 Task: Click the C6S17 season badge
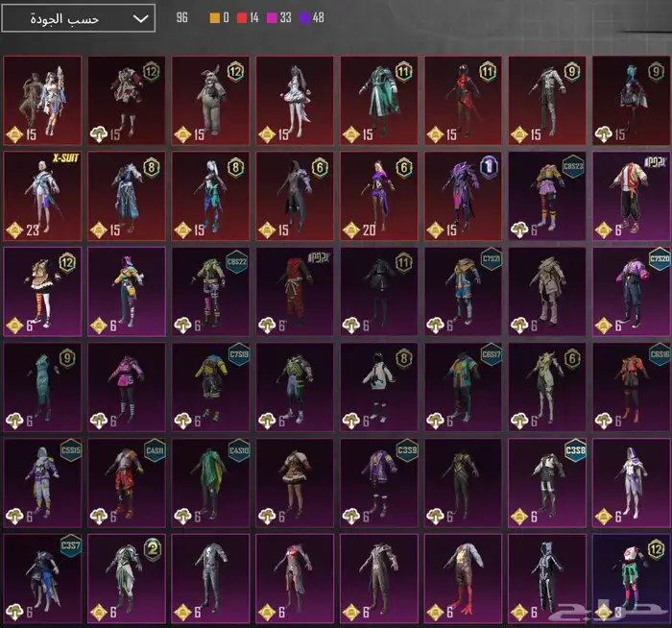(x=491, y=356)
